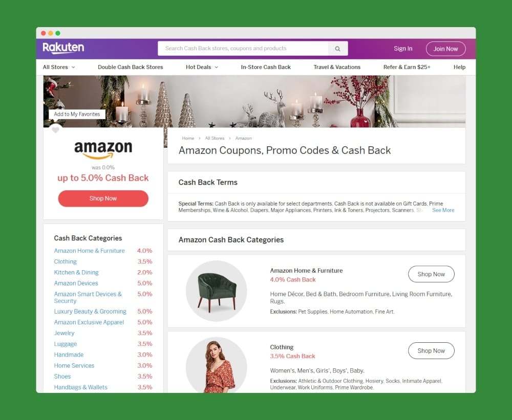
Task: Click the green armchair thumbnail
Action: tap(216, 291)
